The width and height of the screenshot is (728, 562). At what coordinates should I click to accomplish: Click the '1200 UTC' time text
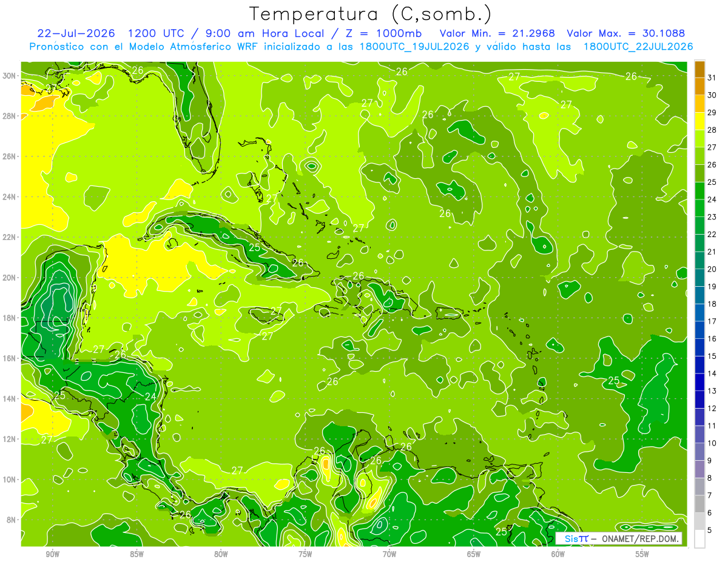tap(156, 33)
